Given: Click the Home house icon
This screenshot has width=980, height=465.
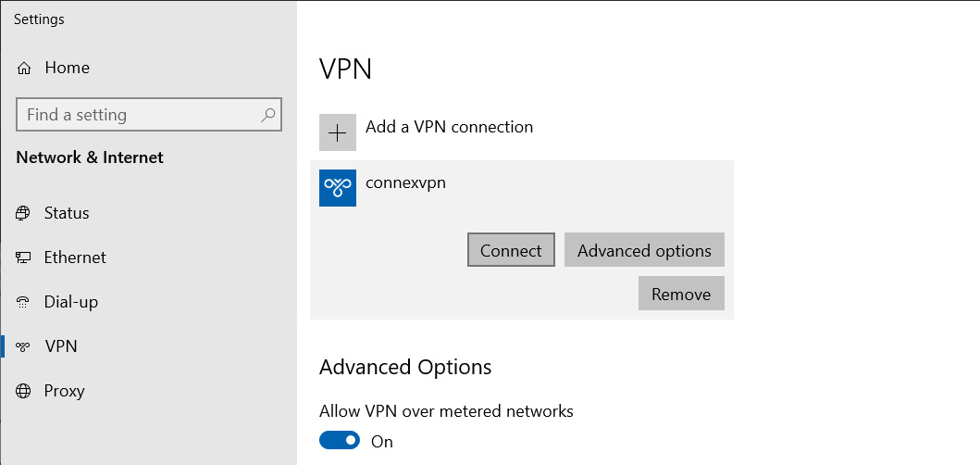Looking at the screenshot, I should tap(24, 69).
